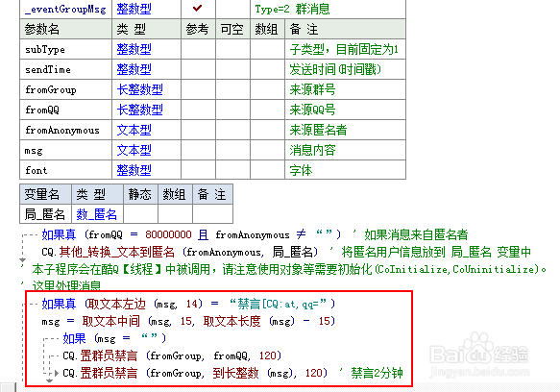Select the remark 'Type=2 群消息'

click(293, 9)
